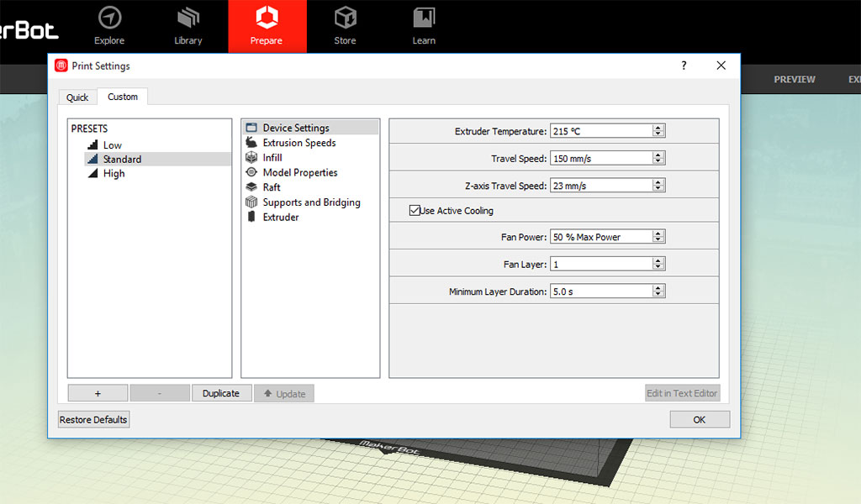The image size is (861, 504).
Task: Increase Minimum Layer Duration with up arrow
Action: click(658, 288)
